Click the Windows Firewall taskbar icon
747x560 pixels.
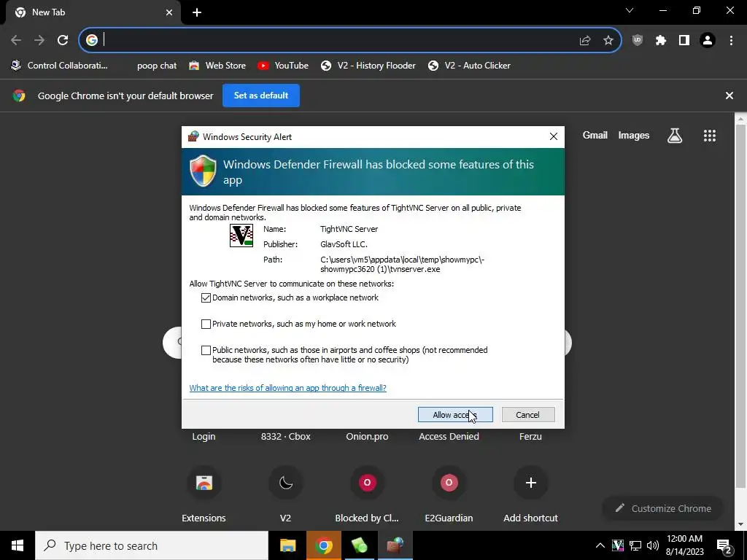point(395,545)
